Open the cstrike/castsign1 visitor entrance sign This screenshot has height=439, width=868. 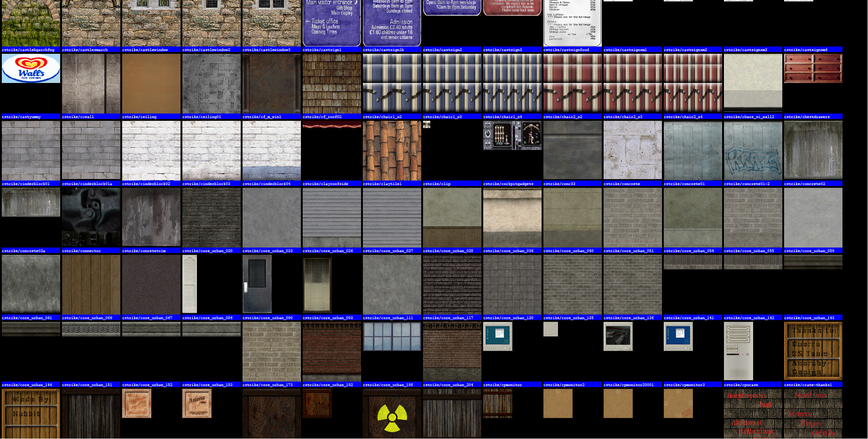331,23
